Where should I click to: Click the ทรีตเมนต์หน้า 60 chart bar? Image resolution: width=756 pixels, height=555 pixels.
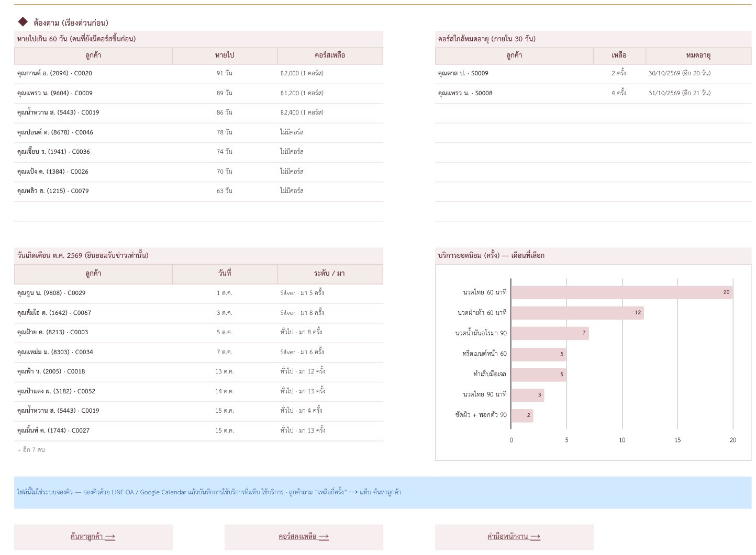point(539,354)
